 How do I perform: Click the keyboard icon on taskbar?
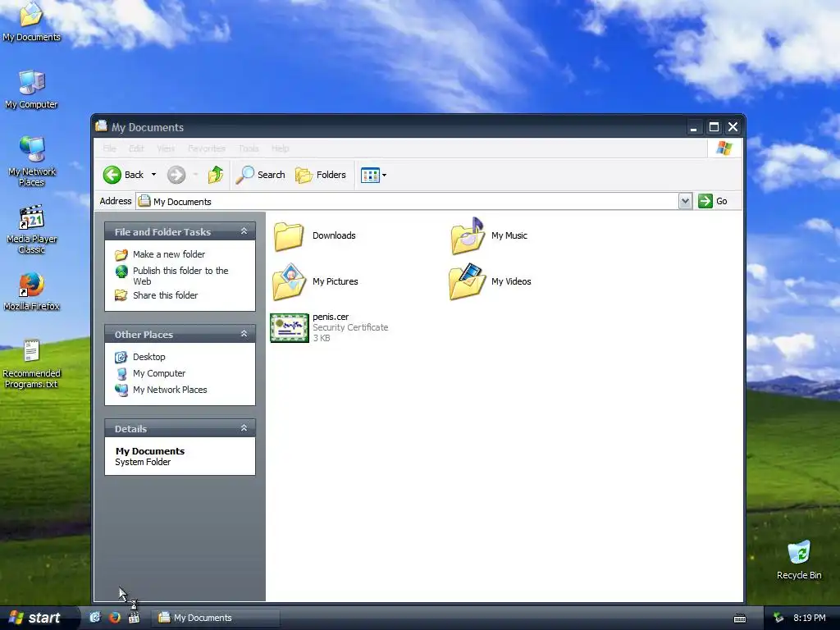[x=740, y=619]
